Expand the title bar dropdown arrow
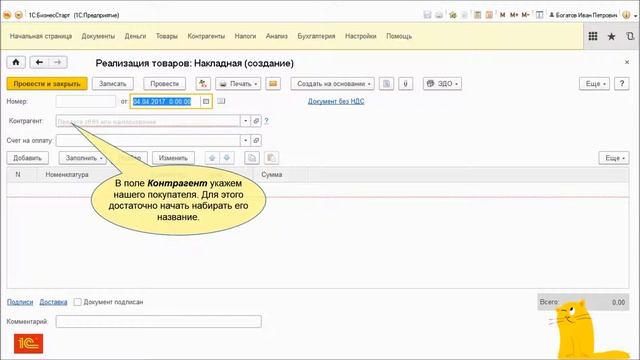 point(636,16)
